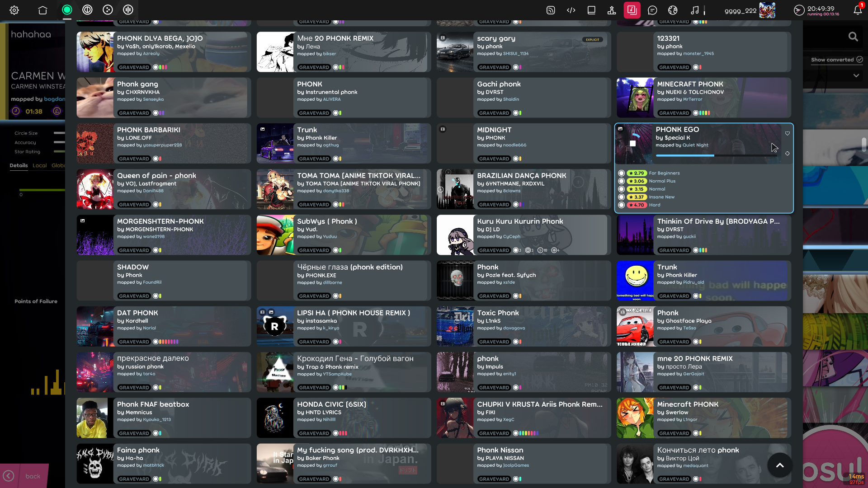Viewport: 868px width, 488px height.
Task: Switch to osu!catch ruleset icon
Action: [x=108, y=10]
